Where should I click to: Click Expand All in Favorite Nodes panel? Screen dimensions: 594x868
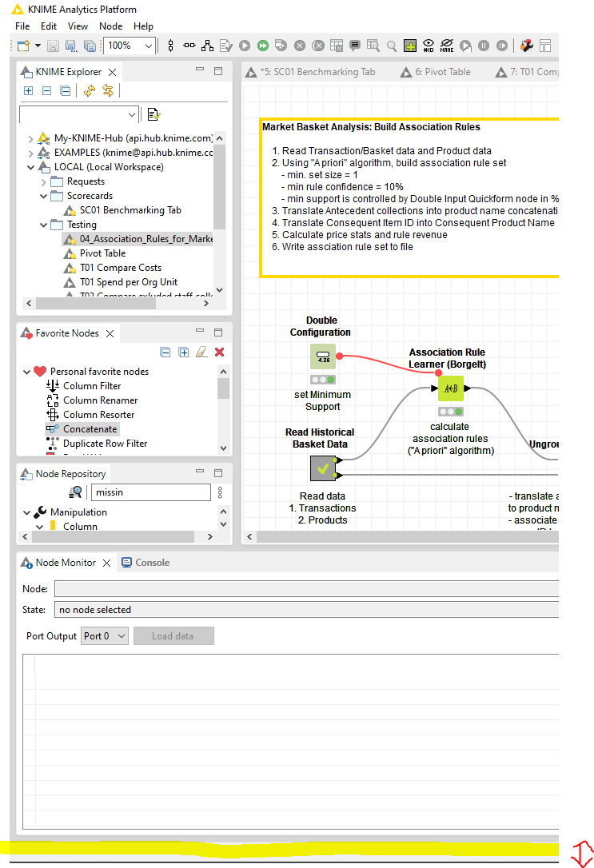(x=184, y=352)
